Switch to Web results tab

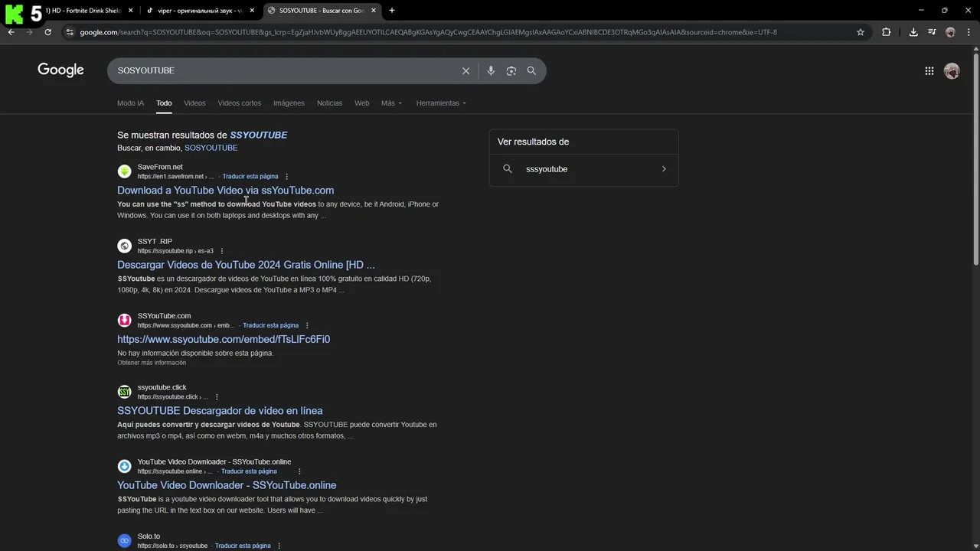pos(361,103)
